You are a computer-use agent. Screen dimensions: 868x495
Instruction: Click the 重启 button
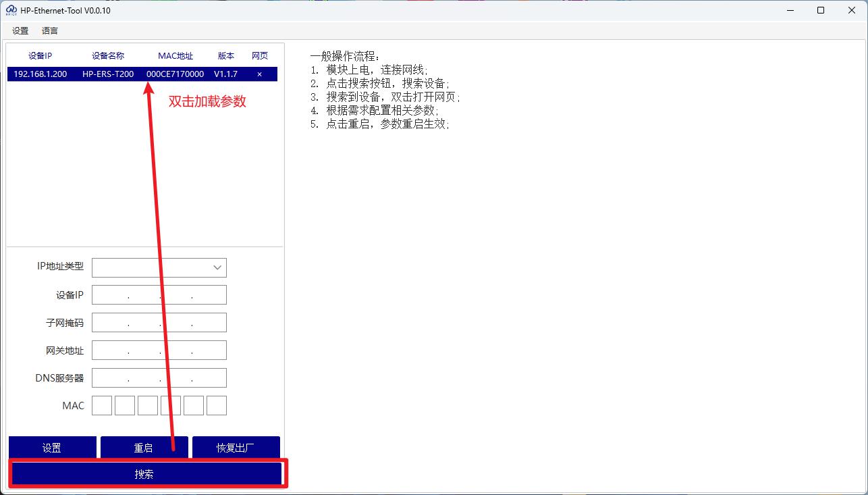[x=144, y=447]
